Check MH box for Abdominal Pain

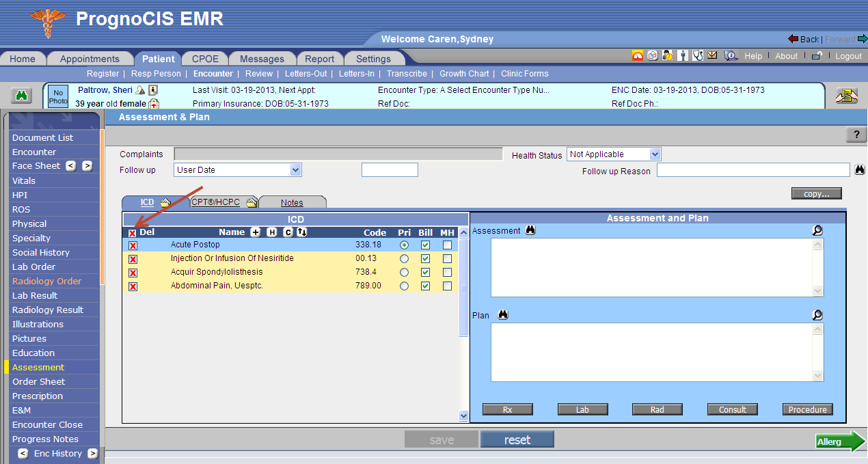pyautogui.click(x=447, y=286)
